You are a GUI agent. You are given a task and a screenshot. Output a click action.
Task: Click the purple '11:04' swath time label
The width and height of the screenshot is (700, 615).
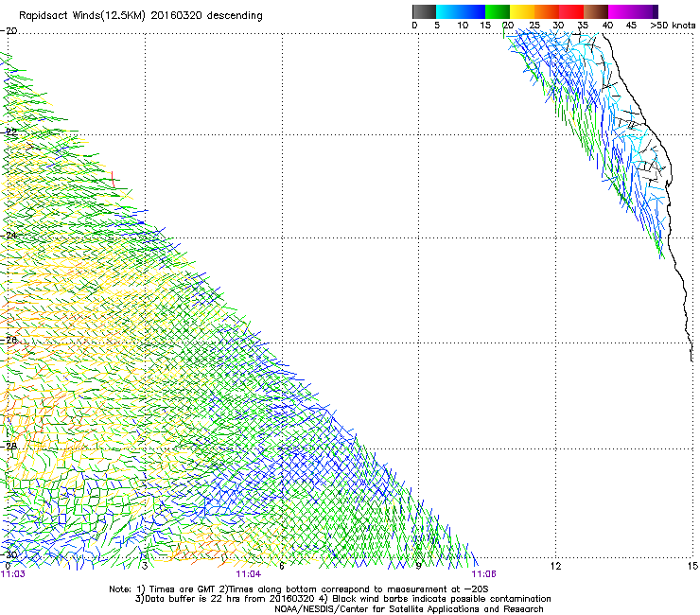coord(249,574)
